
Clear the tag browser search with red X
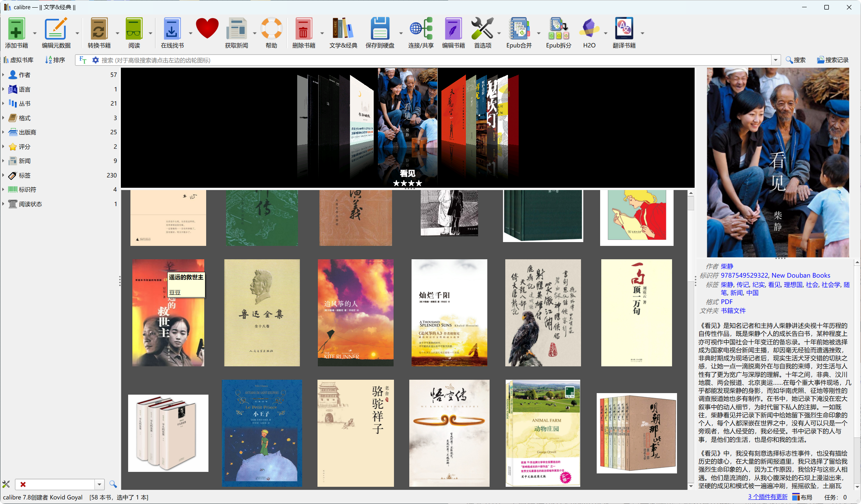pyautogui.click(x=23, y=484)
